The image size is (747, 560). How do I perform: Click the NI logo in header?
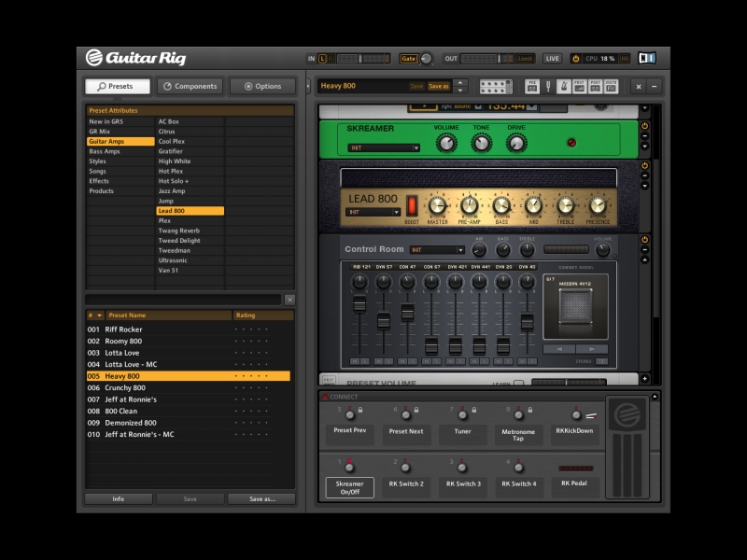(647, 58)
